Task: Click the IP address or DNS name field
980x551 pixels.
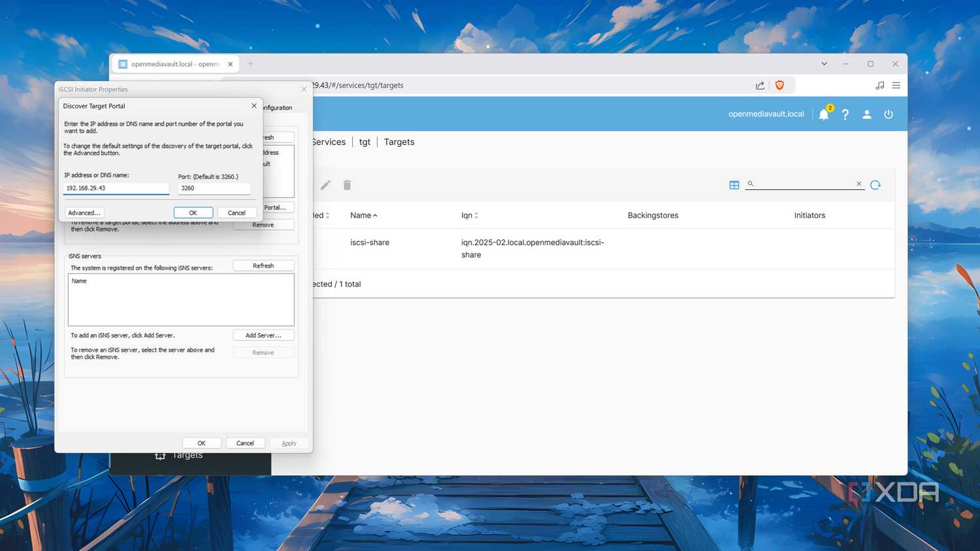Action: point(116,188)
